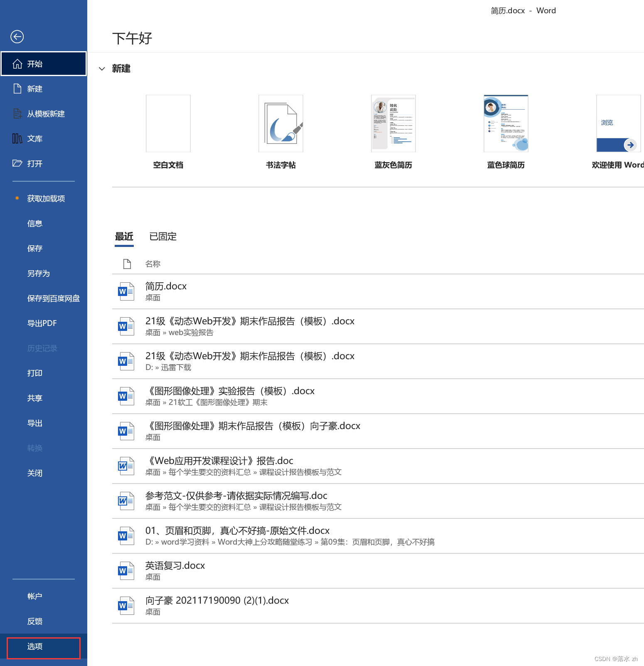Click Word icon of 简历.docx
The image size is (644, 666).
126,291
